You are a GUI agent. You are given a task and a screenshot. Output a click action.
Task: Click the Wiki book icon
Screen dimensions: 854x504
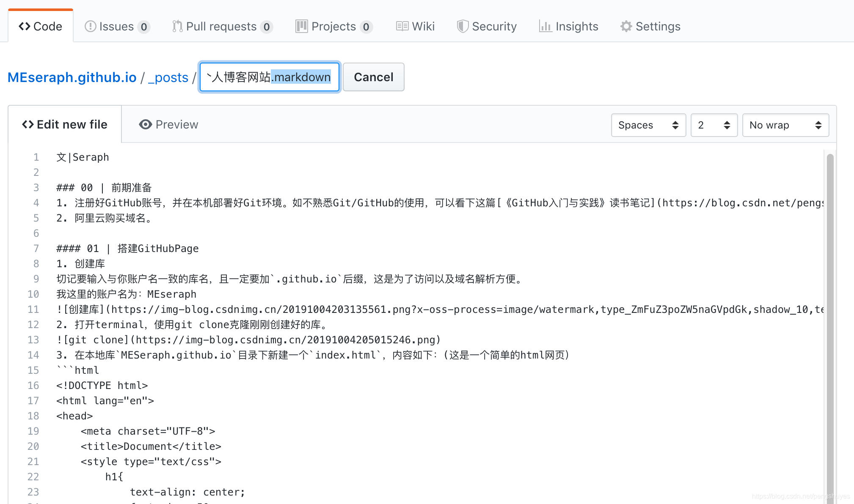[402, 27]
